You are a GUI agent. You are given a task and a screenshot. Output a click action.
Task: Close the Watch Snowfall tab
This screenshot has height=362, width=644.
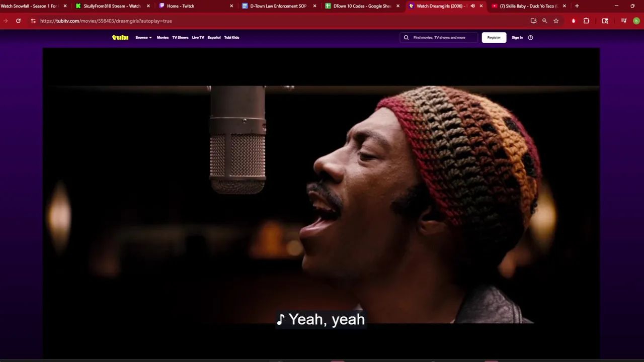pyautogui.click(x=65, y=6)
